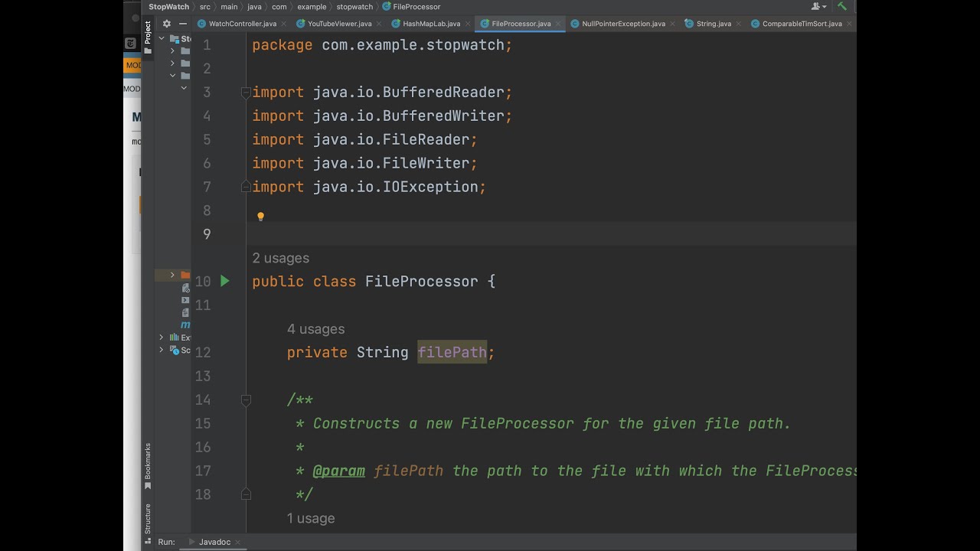Click example in the breadcrumb path
This screenshot has width=980, height=551.
click(312, 7)
